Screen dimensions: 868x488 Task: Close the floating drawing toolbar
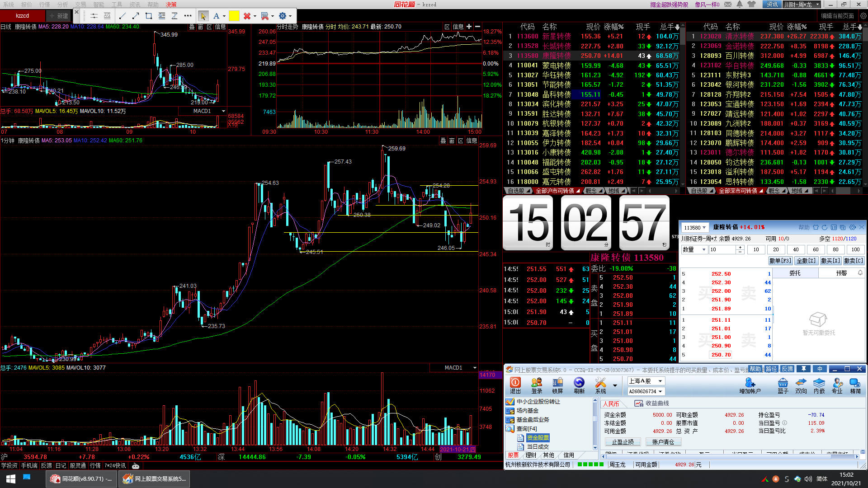[x=76, y=12]
